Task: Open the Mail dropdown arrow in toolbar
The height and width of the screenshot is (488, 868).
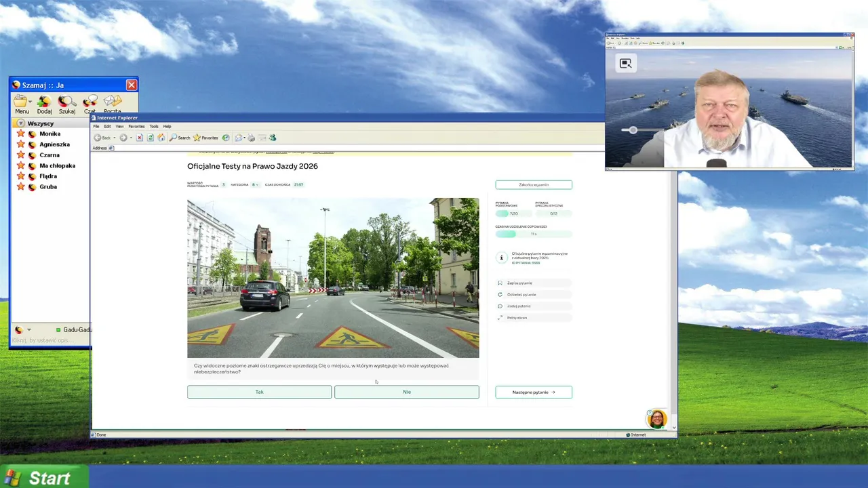Action: pos(244,138)
